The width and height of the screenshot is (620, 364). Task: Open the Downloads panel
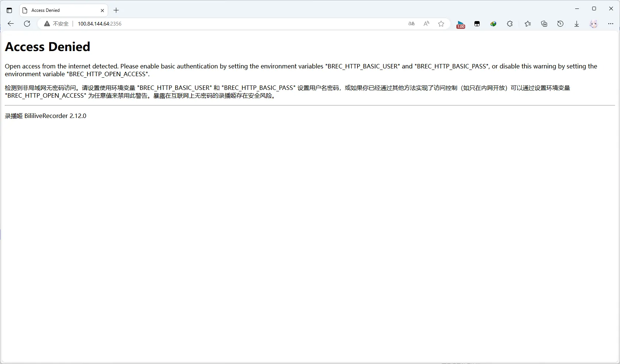pyautogui.click(x=577, y=24)
